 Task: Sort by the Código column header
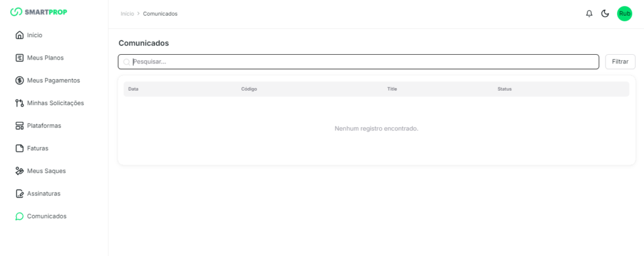(x=249, y=89)
